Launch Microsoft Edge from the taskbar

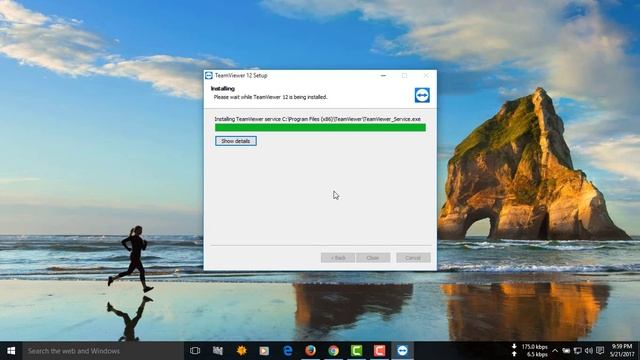point(288,351)
